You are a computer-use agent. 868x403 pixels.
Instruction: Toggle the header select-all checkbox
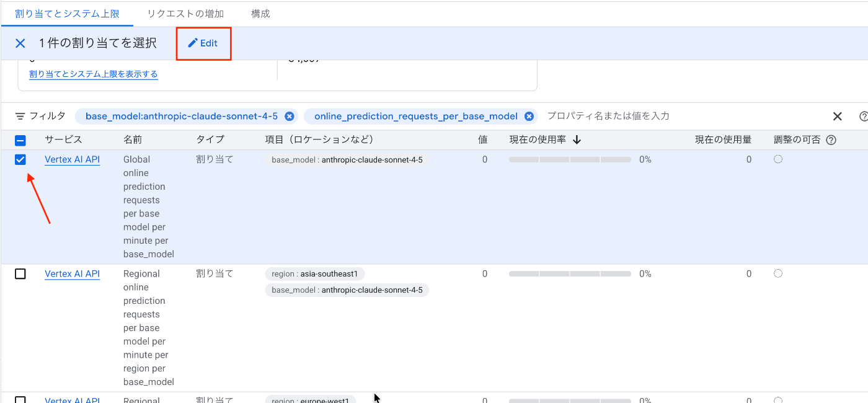pos(20,141)
